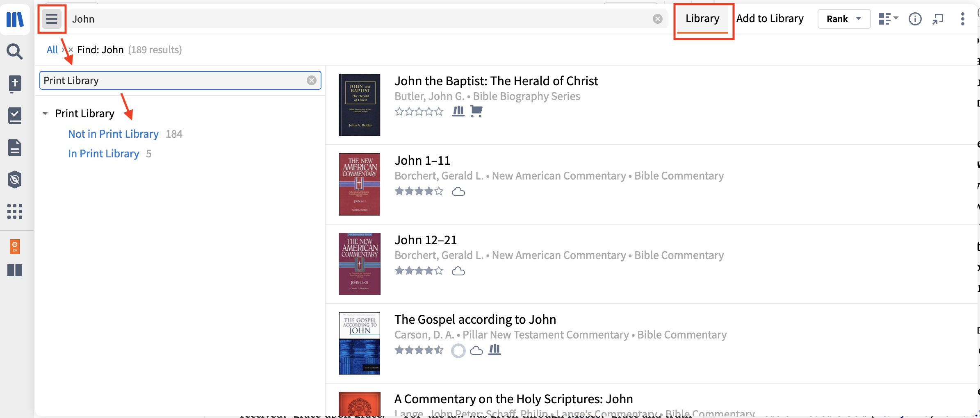Remove the Find: John filter crumb
980x418 pixels.
point(71,50)
